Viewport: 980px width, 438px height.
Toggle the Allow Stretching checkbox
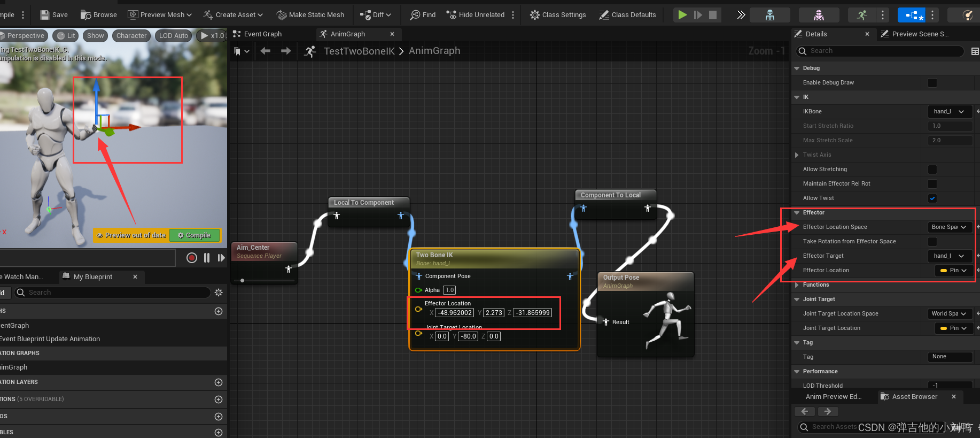tap(932, 170)
